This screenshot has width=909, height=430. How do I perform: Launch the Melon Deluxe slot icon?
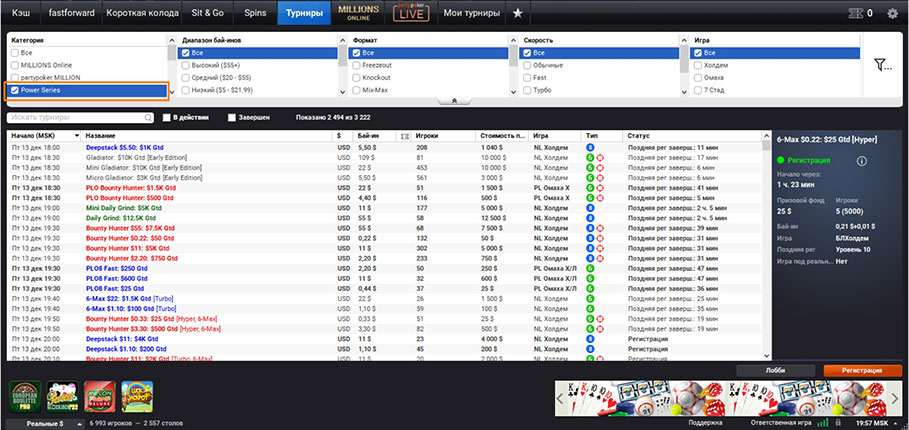[x=100, y=396]
